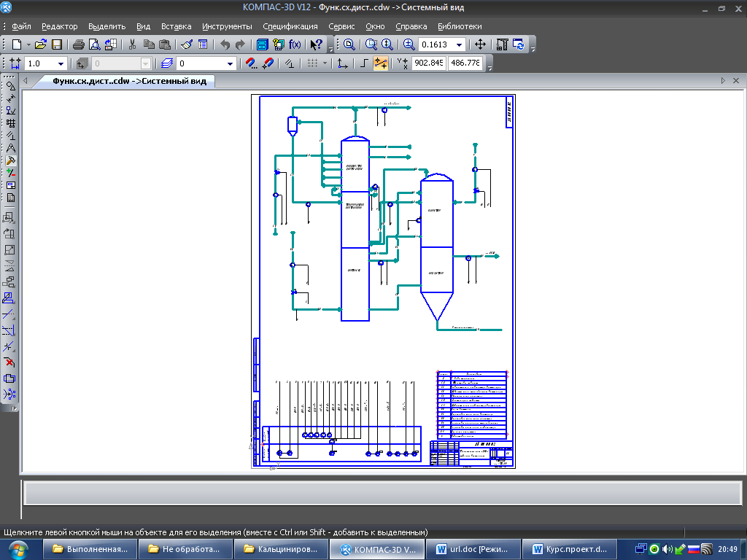The height and width of the screenshot is (560, 747).
Task: Expand the layer number 0 dropdown
Action: (x=230, y=63)
